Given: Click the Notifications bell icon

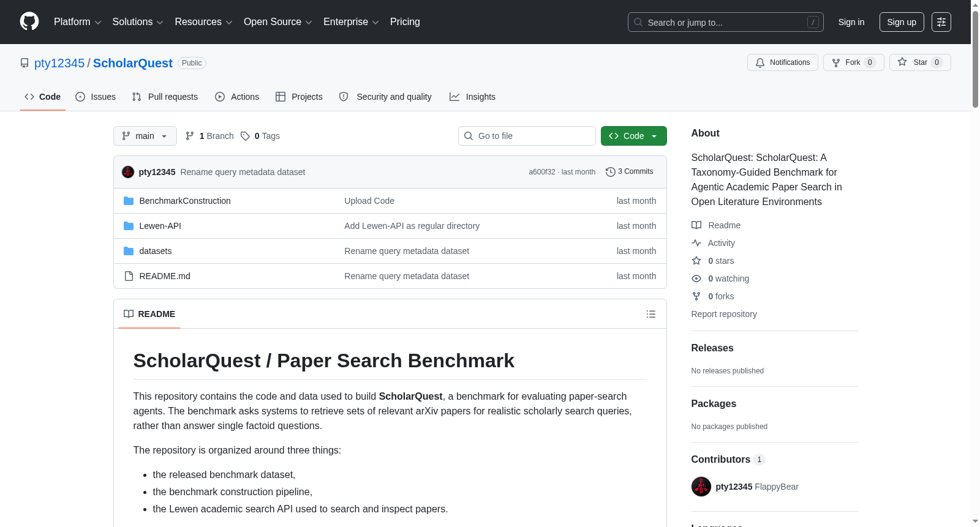Looking at the screenshot, I should (x=760, y=62).
